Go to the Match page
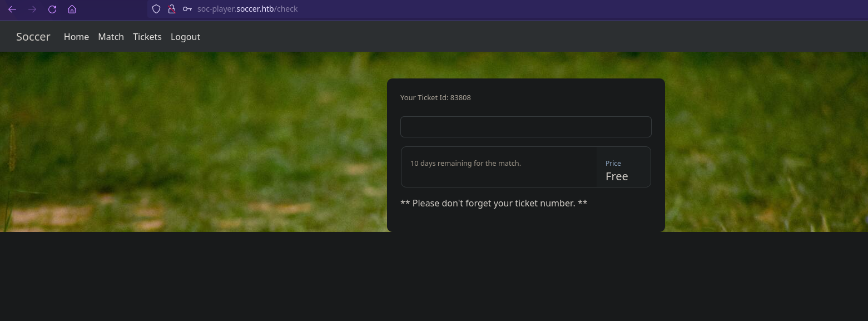Viewport: 868px width, 321px height. pos(111,37)
